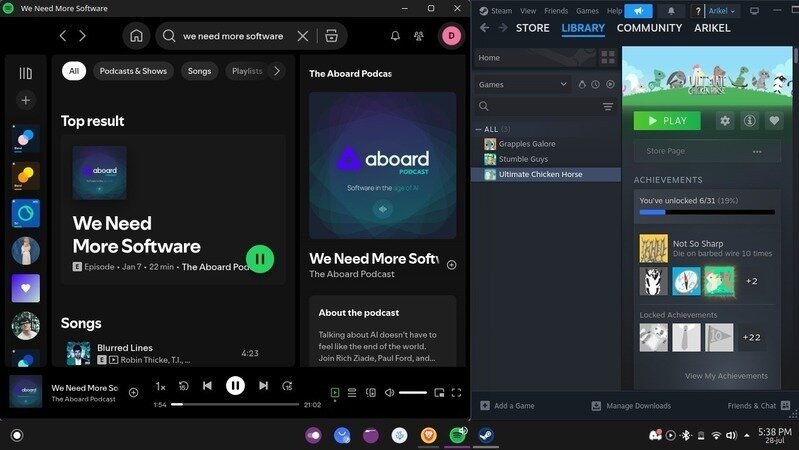Viewport: 799px width, 450px height.
Task: Mute Spotify volume speaker icon
Action: pyautogui.click(x=389, y=392)
